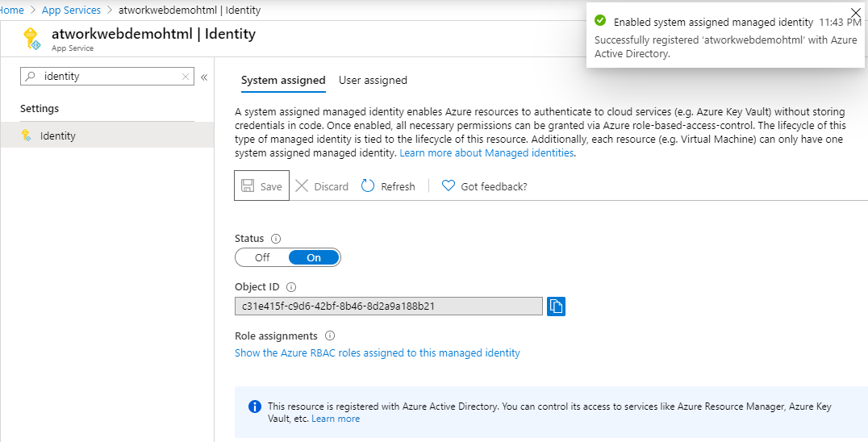Show Azure RBAC roles for this identity
This screenshot has width=868, height=442.
[377, 353]
